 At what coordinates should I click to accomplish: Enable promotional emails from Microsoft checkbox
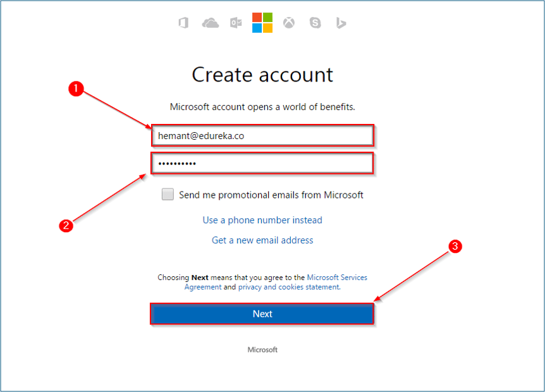click(168, 194)
